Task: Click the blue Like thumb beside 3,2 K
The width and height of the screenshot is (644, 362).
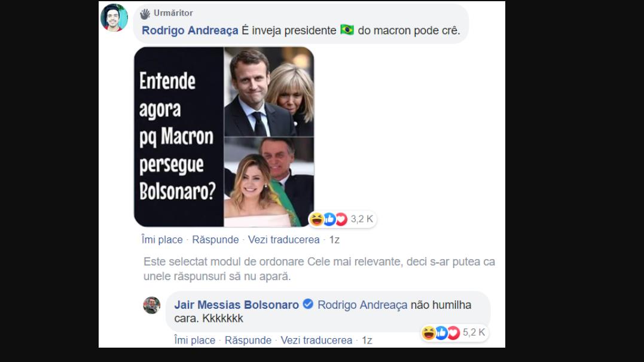Action: coord(329,219)
